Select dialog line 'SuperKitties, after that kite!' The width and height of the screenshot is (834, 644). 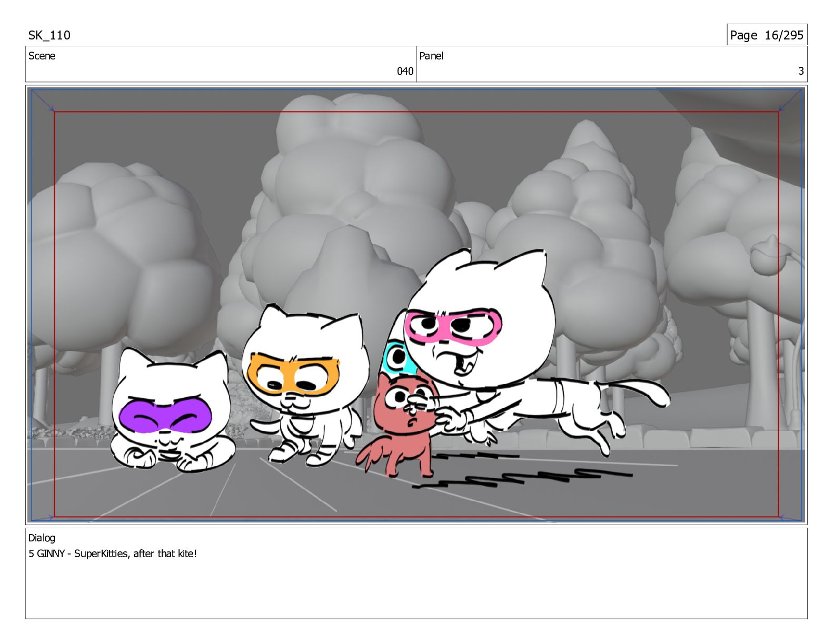(x=135, y=554)
